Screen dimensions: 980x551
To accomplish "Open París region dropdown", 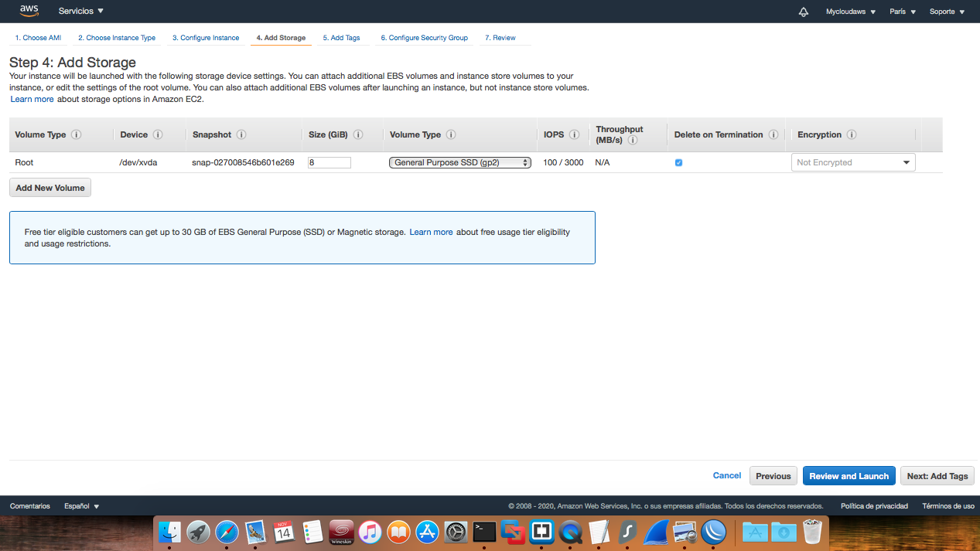I will 903,12.
